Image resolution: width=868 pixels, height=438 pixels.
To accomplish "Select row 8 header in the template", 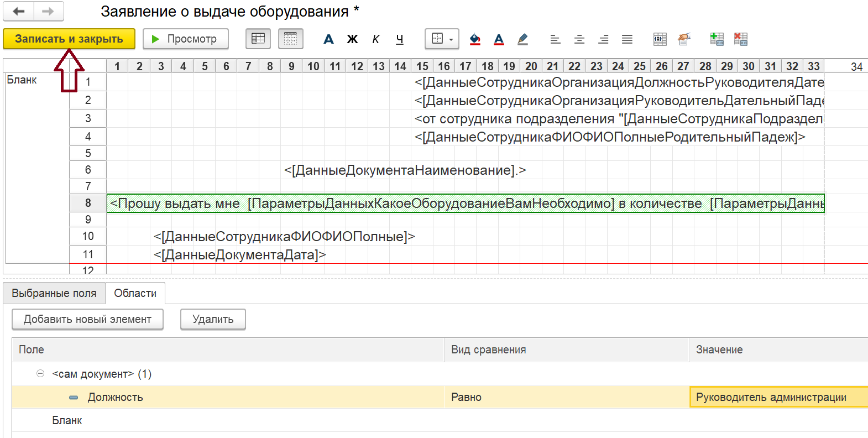I will point(88,203).
